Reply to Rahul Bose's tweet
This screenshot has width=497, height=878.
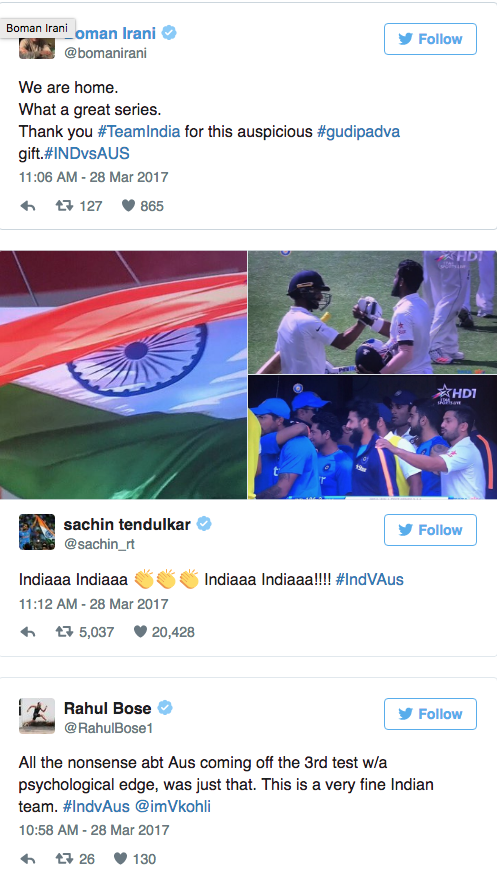click(x=27, y=859)
